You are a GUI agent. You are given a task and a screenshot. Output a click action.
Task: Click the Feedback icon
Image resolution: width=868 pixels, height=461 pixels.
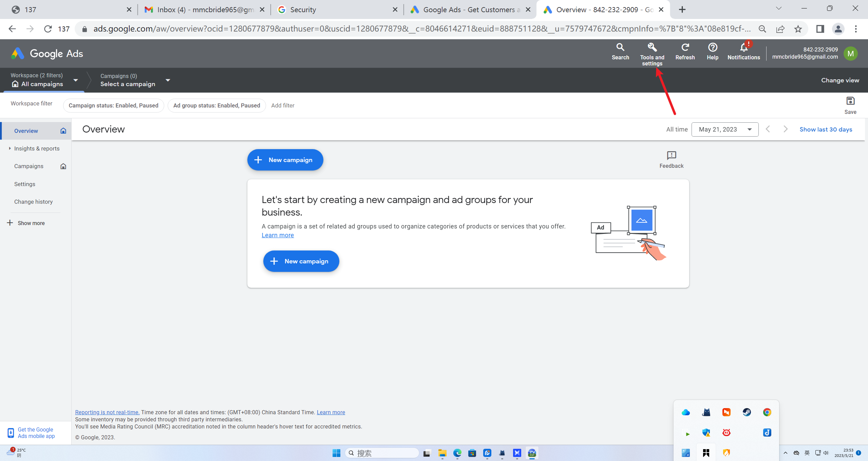[671, 156]
